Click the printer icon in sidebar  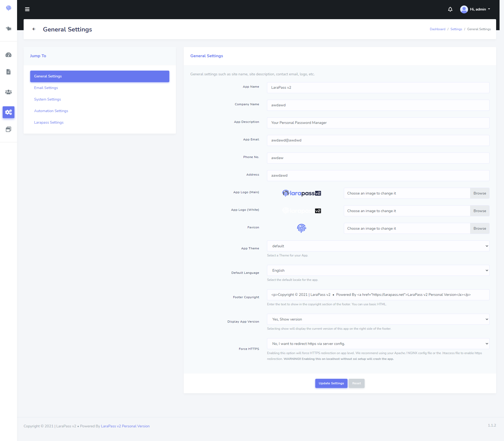pos(9,129)
